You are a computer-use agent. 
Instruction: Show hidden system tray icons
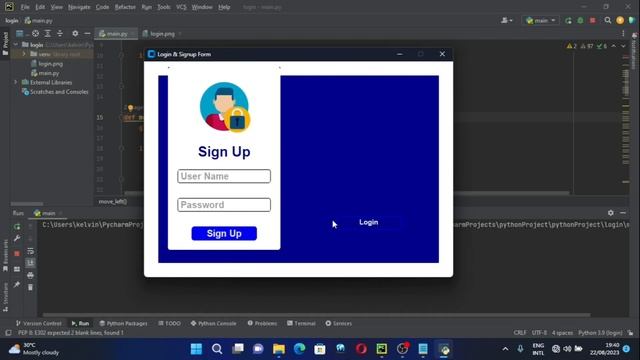coord(505,349)
